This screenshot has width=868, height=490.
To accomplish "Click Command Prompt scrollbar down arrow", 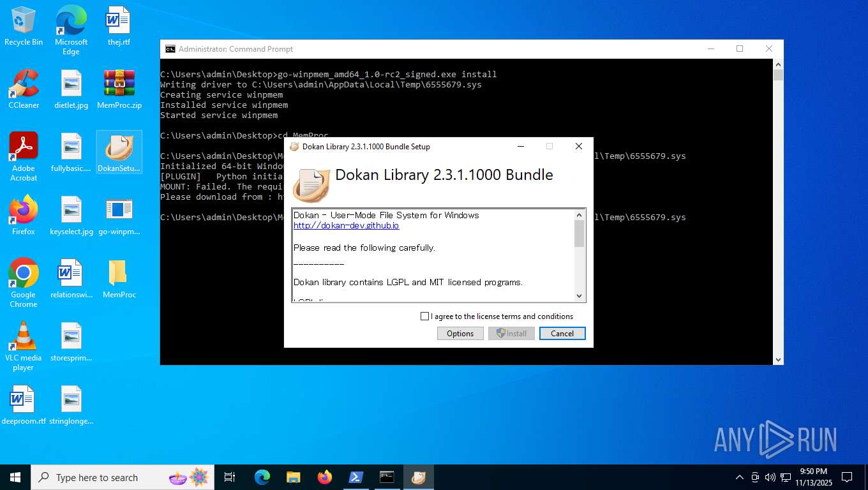I will tap(778, 359).
